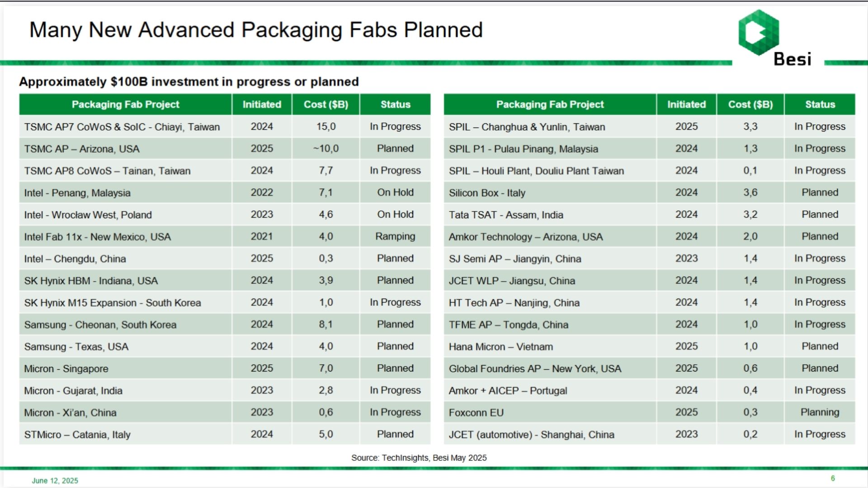Click the Source: TechInsights citation text
Viewport: 868px width, 488px height.
[419, 458]
